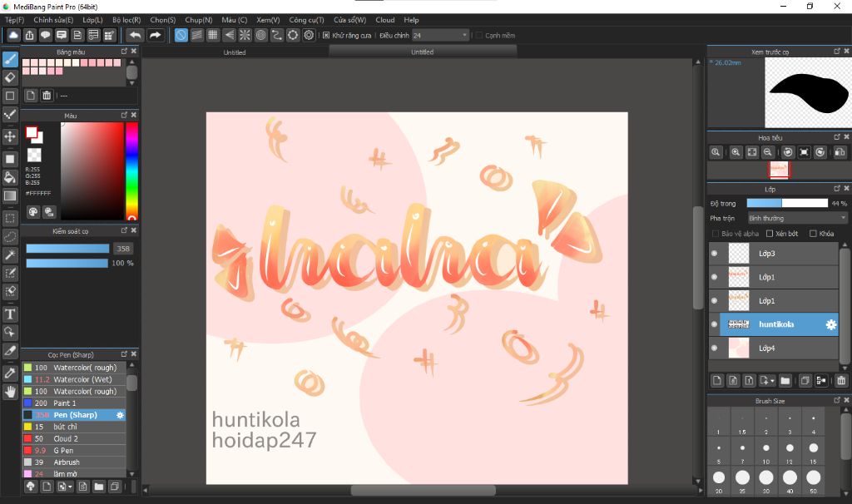Click the Undo arrow in toolbar
Screen dimensions: 852x504
[135, 35]
